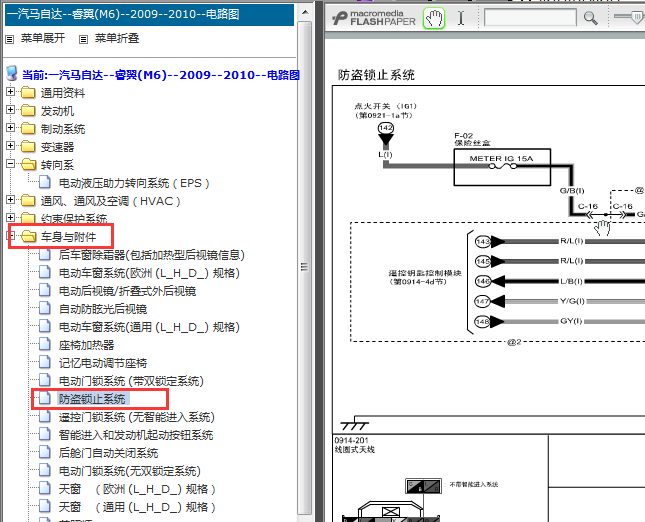Click the 制动系统 folder icon
The image size is (645, 522).
click(x=28, y=128)
